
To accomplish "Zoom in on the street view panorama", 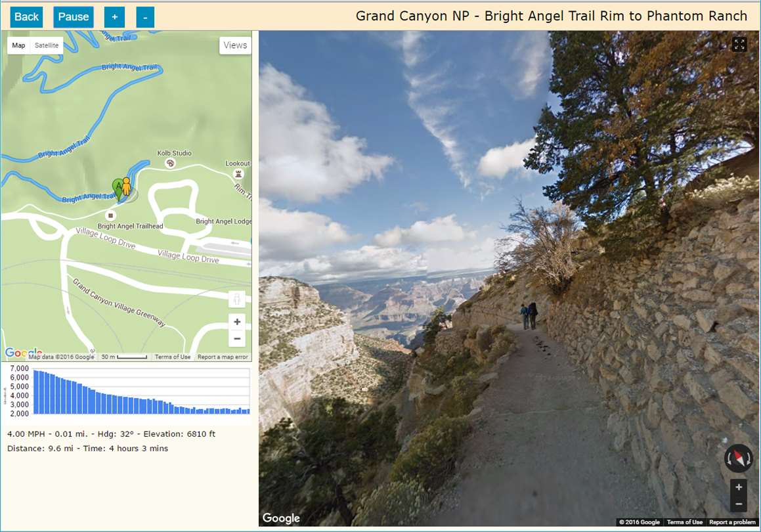I will click(739, 487).
